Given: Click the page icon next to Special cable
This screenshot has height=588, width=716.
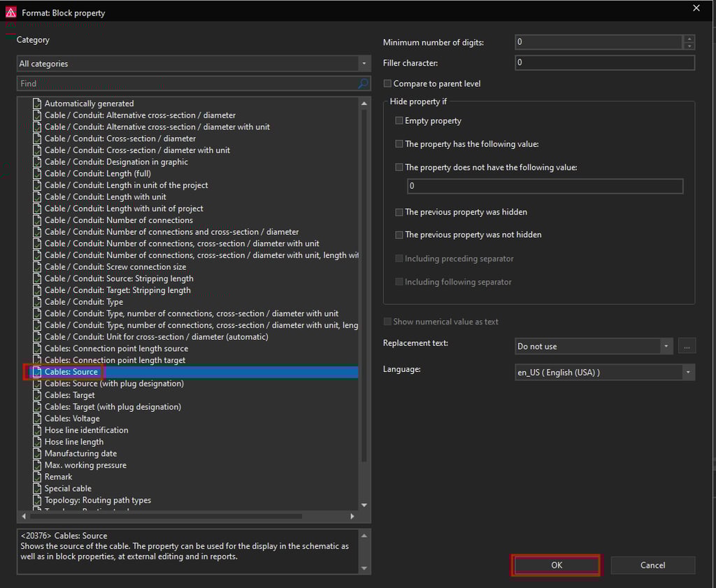Looking at the screenshot, I should [38, 489].
